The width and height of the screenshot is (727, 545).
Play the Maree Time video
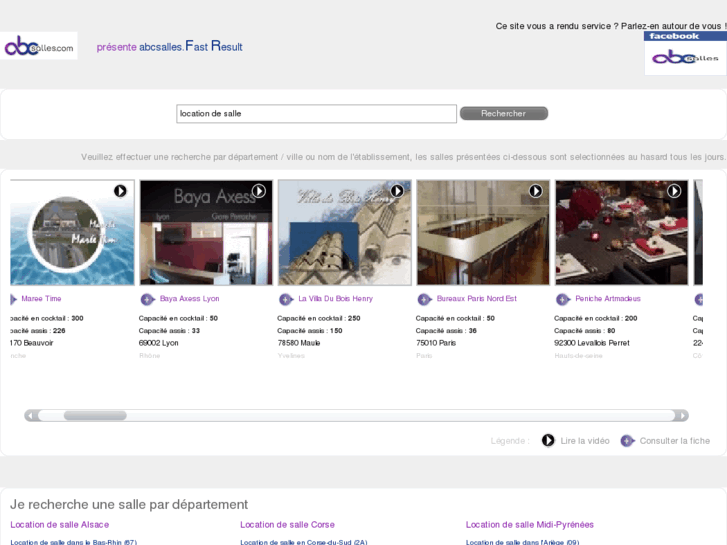click(x=120, y=191)
